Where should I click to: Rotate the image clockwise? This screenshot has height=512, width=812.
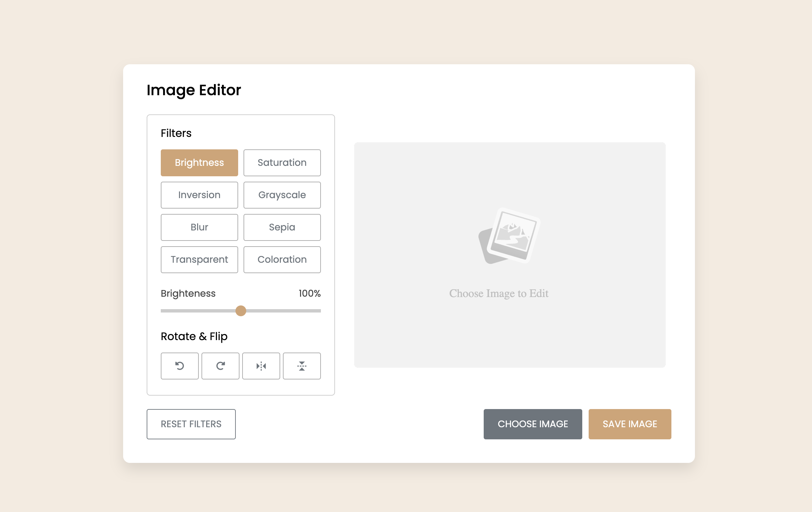[220, 366]
